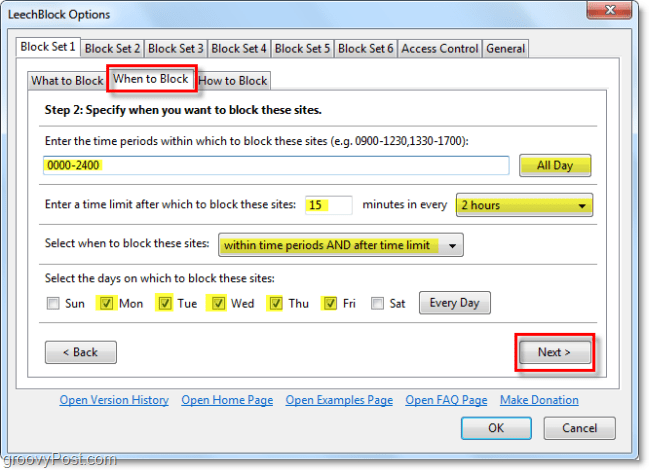Screen dimensions: 649x470
Task: Open the 'within time periods AND after time limit' dropdown
Action: tap(341, 245)
